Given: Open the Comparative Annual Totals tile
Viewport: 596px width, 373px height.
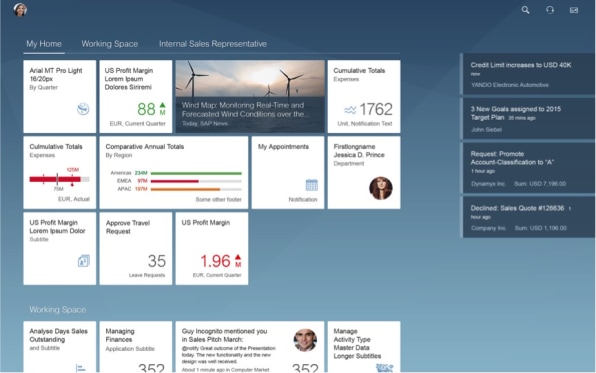Looking at the screenshot, I should pyautogui.click(x=174, y=173).
